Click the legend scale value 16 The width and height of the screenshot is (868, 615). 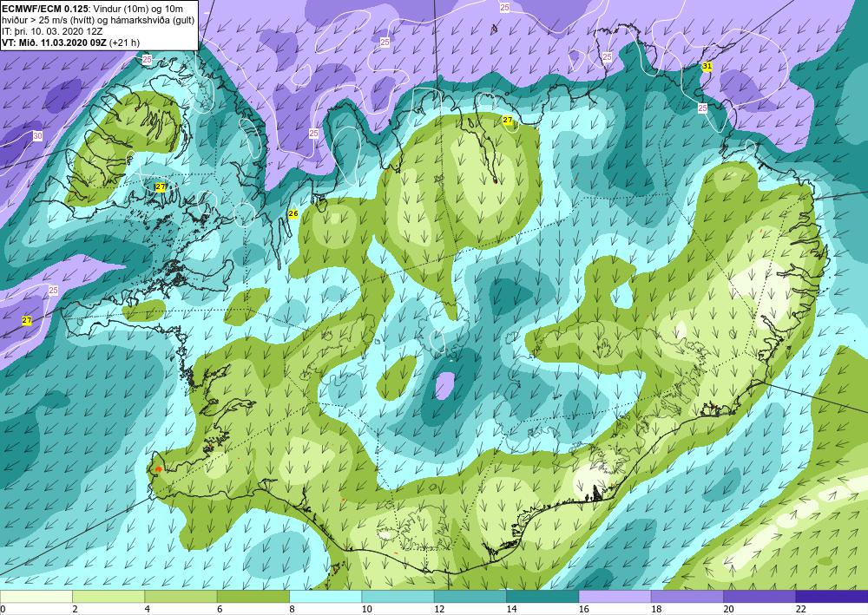584,609
